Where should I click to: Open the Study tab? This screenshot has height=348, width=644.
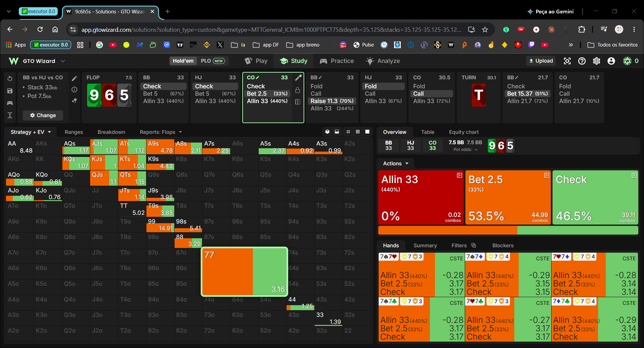click(294, 61)
